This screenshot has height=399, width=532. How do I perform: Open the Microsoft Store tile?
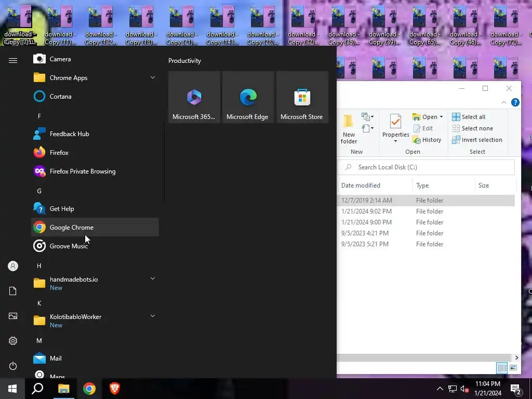tap(302, 97)
